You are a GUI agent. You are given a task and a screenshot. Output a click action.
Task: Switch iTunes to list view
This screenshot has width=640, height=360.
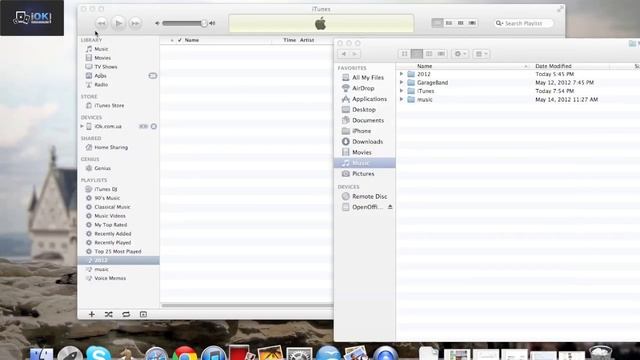[x=437, y=23]
